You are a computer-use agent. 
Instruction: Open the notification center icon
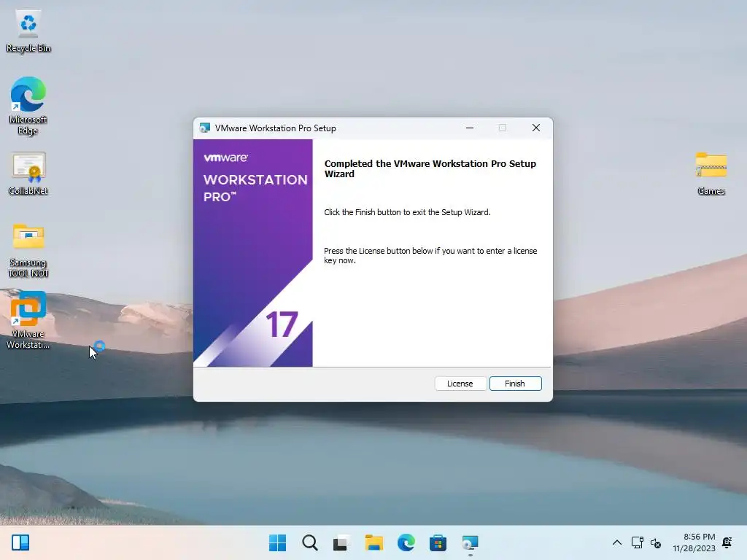tap(727, 542)
